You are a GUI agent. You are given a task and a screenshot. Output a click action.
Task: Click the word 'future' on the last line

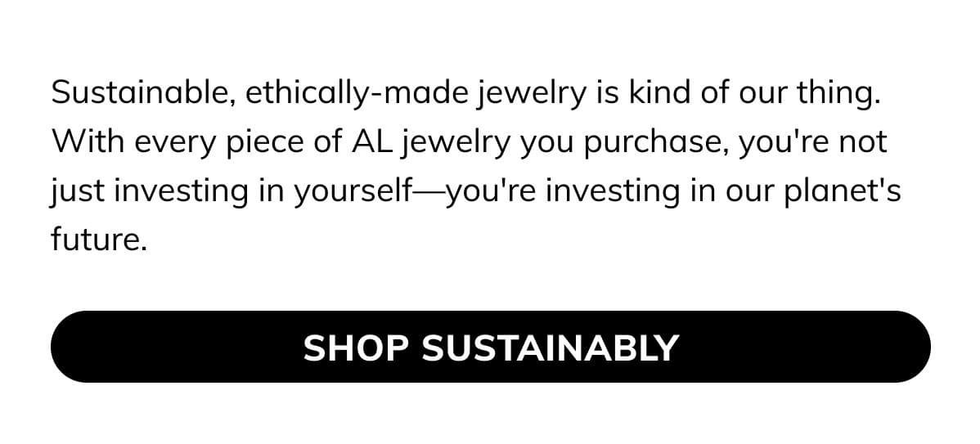(x=95, y=240)
